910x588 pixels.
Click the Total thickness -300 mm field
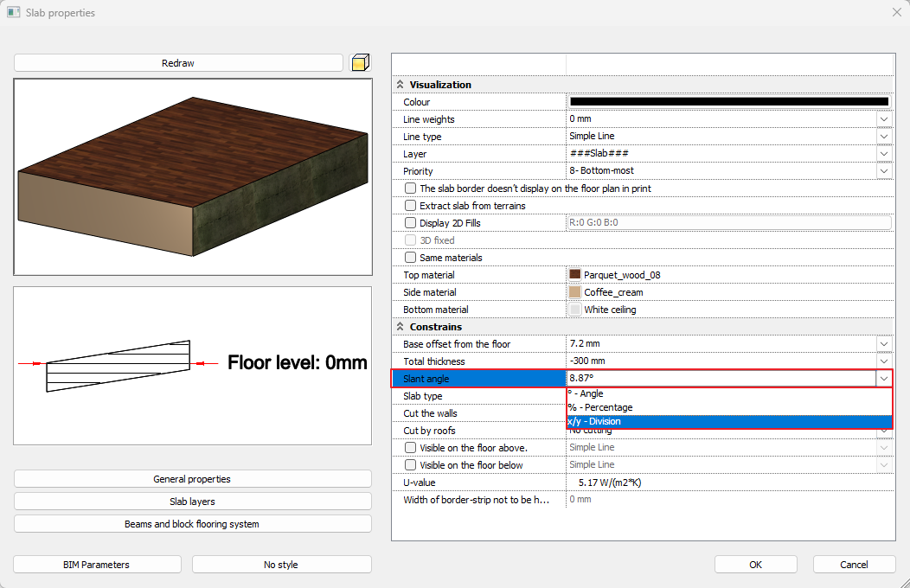coord(721,361)
